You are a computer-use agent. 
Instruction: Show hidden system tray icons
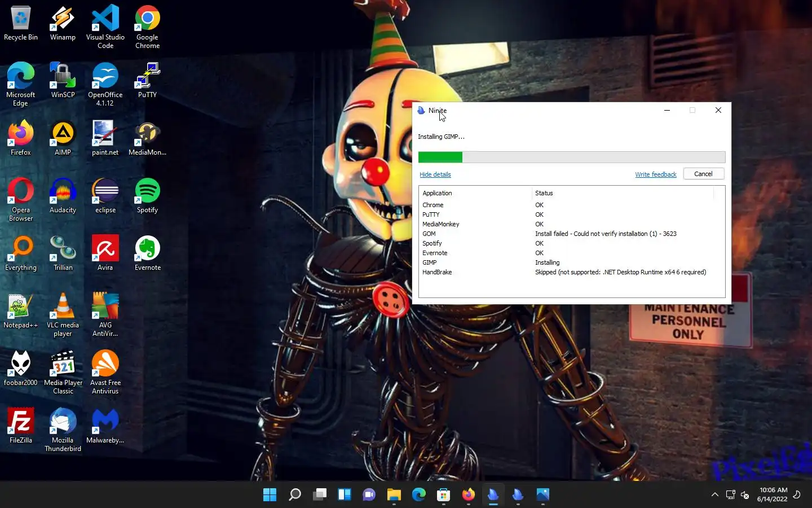(x=714, y=494)
